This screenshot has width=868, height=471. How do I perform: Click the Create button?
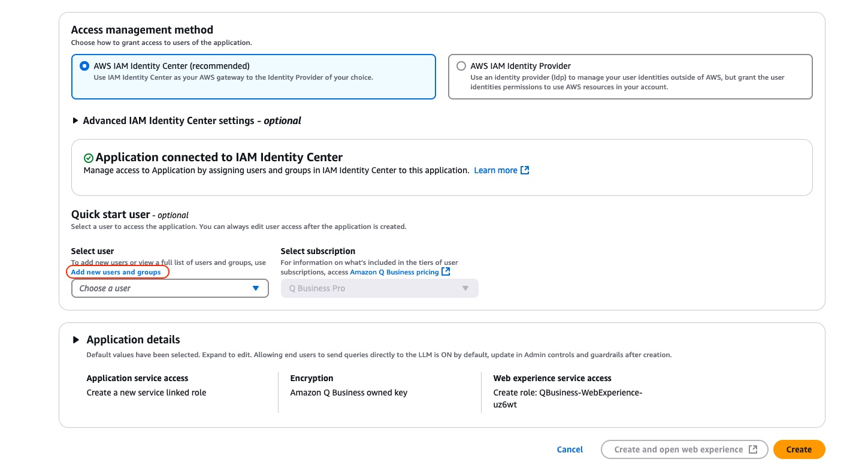[799, 449]
